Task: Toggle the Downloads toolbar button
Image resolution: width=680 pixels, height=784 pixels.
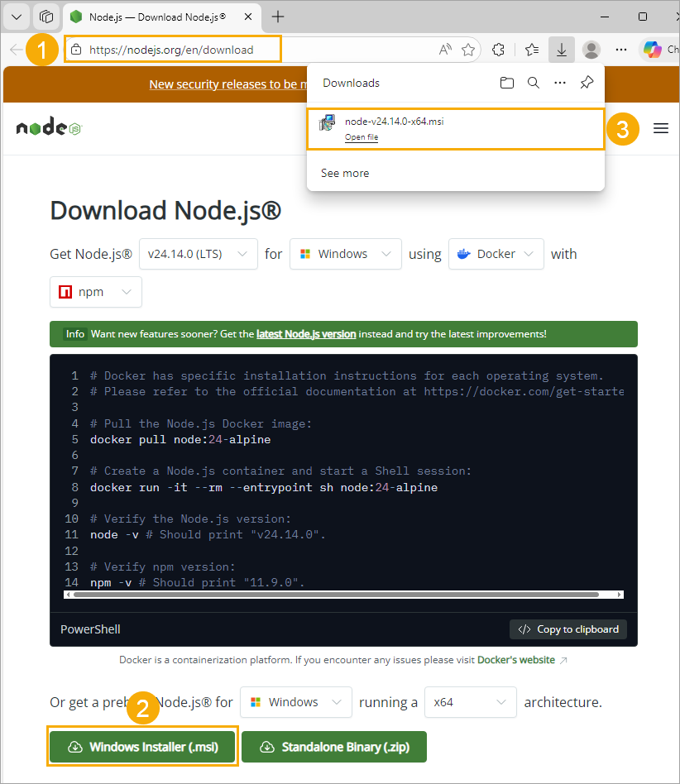Action: [x=562, y=50]
